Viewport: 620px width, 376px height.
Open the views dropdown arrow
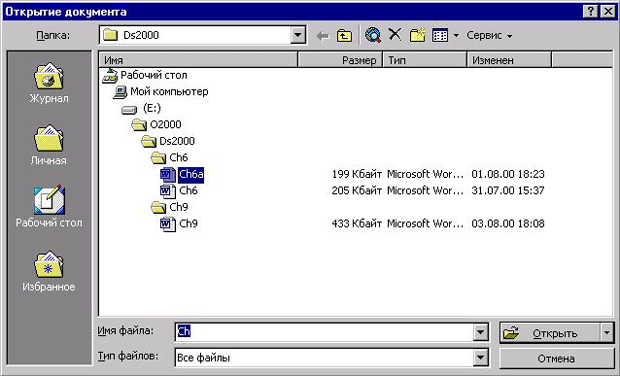coord(456,36)
